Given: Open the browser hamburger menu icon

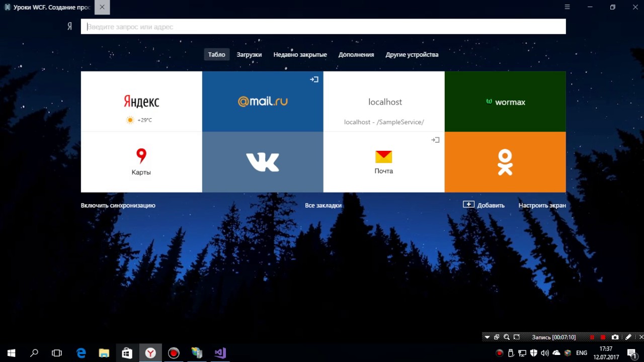Looking at the screenshot, I should 567,7.
